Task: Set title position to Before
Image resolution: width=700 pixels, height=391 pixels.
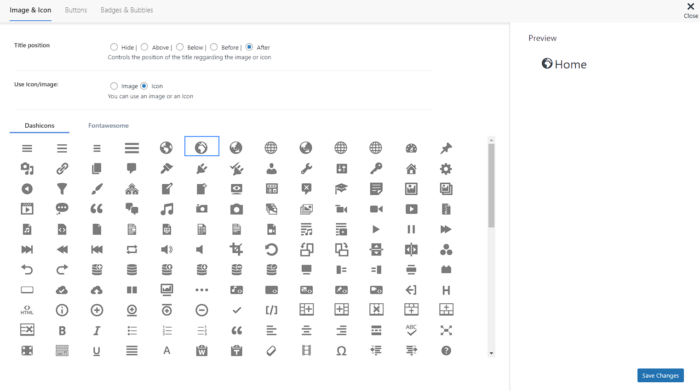Action: click(x=214, y=47)
